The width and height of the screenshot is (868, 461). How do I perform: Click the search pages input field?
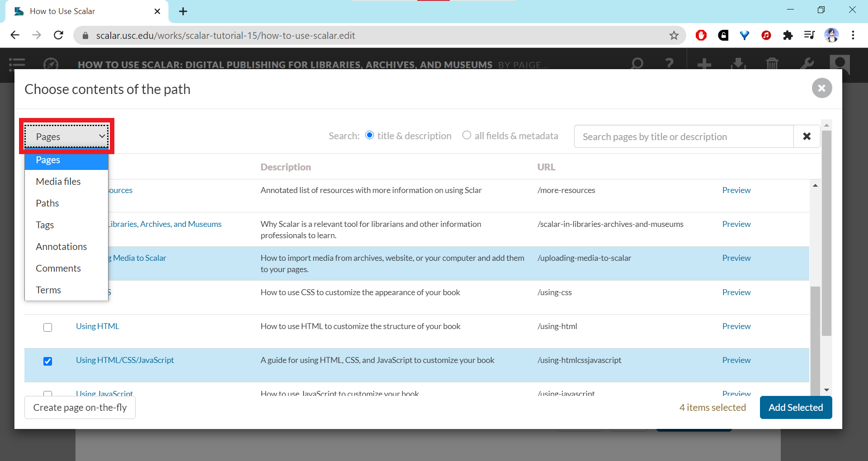pos(683,136)
